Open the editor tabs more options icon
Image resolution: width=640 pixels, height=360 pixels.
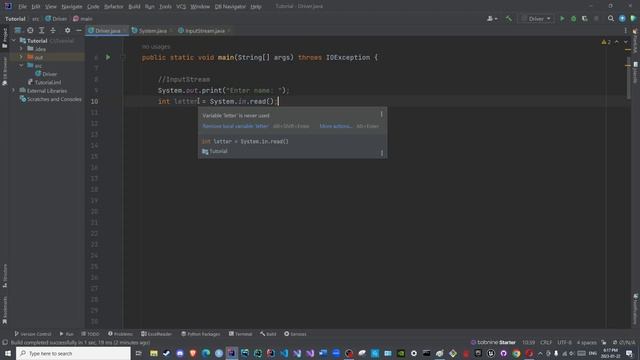tap(625, 31)
